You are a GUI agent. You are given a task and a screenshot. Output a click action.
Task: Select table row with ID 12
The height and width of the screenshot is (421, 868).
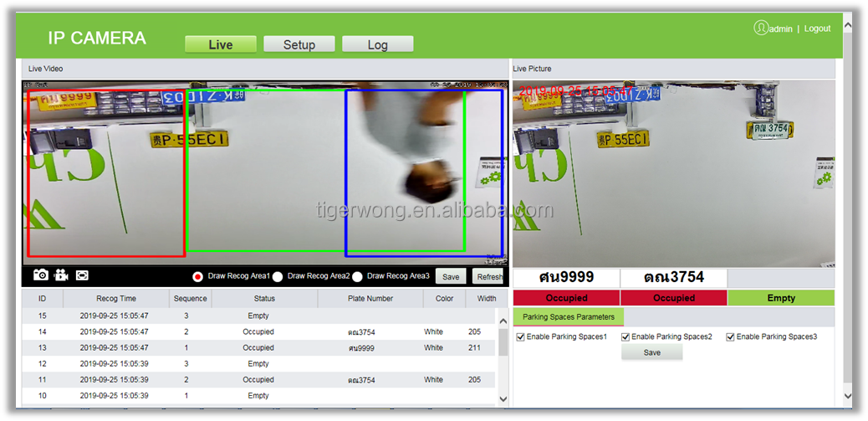[258, 364]
